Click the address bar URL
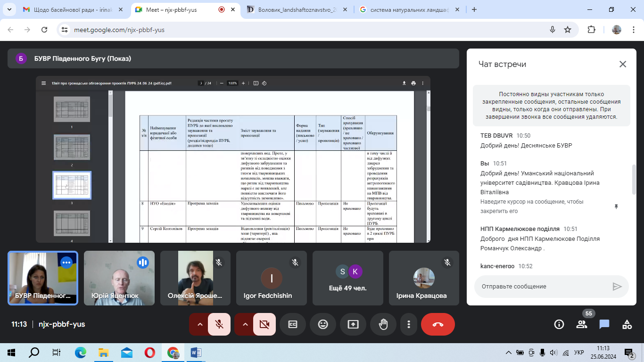644x362 pixels. pos(119,30)
